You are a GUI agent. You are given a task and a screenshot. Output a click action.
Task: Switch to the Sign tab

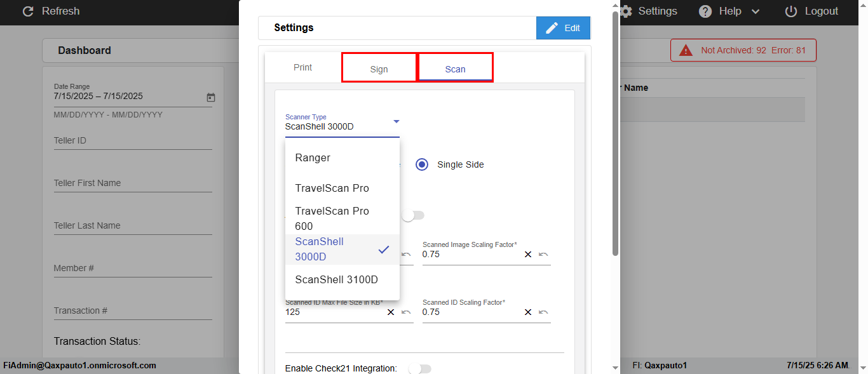point(379,69)
